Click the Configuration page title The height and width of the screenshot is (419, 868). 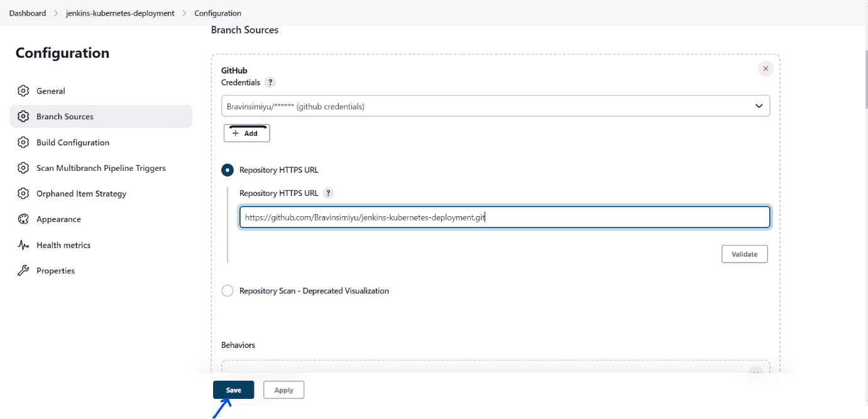click(x=62, y=53)
